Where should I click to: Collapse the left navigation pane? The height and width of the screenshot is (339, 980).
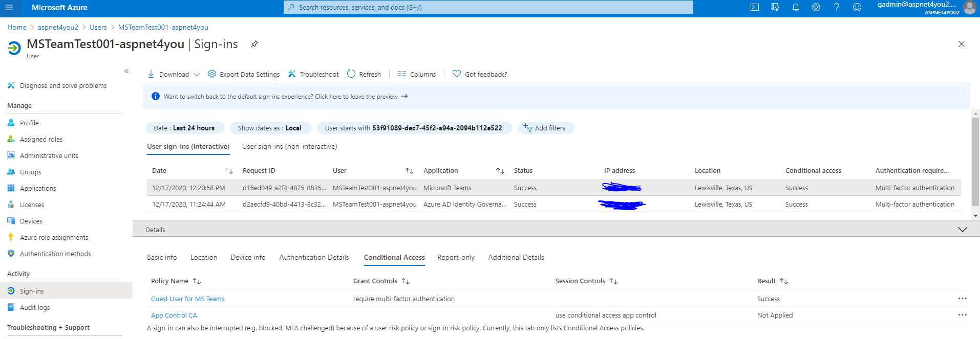click(126, 71)
